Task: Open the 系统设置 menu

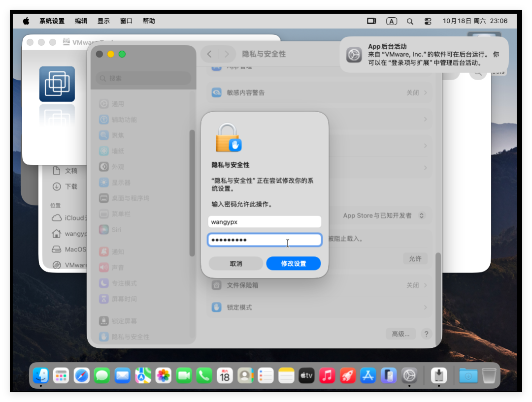Action: [x=52, y=21]
